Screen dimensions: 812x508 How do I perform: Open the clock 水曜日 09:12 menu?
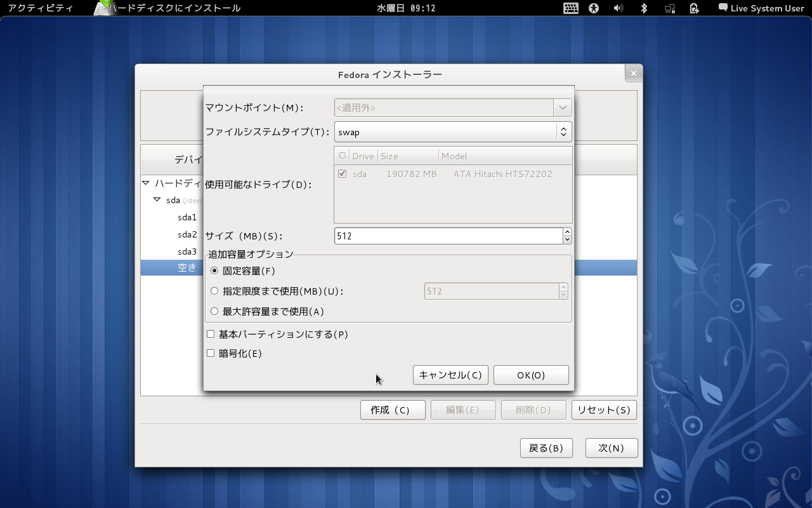[x=406, y=8]
